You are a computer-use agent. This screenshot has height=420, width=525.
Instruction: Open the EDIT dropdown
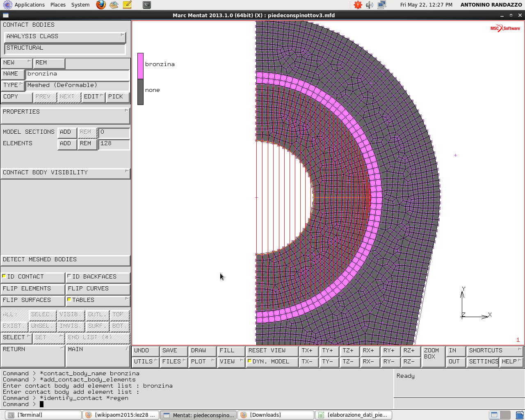94,97
